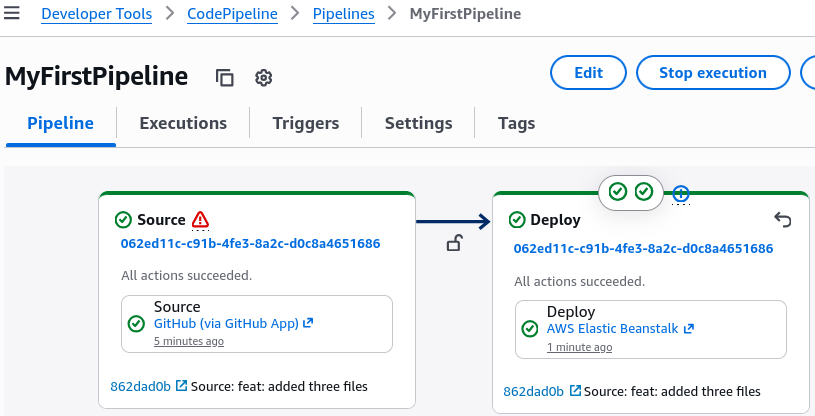This screenshot has height=416, width=815.
Task: Click the Deploy stage rollback arrow icon
Action: tap(783, 219)
